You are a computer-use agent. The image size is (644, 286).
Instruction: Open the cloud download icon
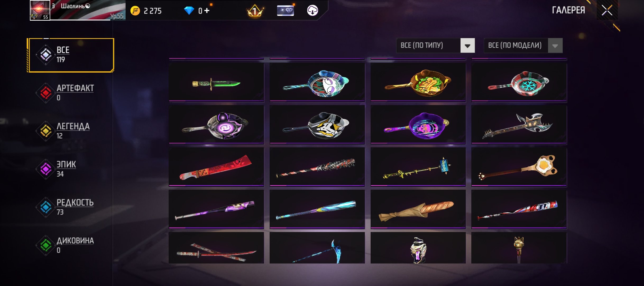coord(312,10)
